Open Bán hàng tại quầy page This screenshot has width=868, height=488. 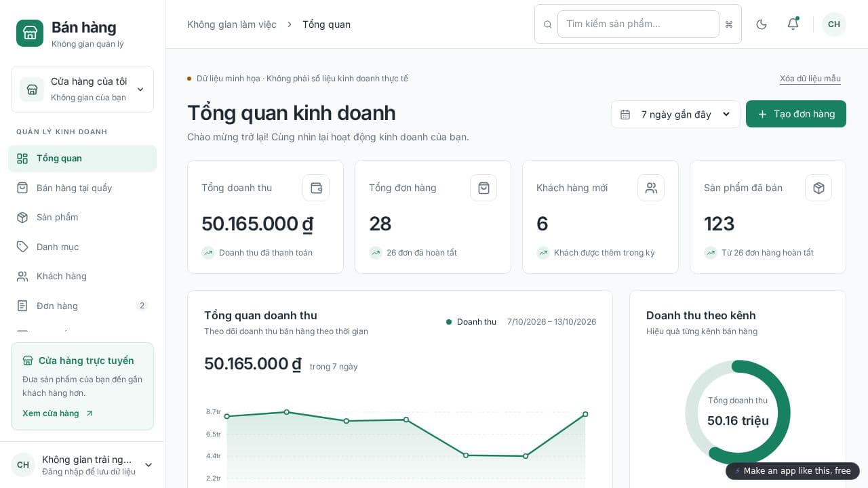click(82, 188)
